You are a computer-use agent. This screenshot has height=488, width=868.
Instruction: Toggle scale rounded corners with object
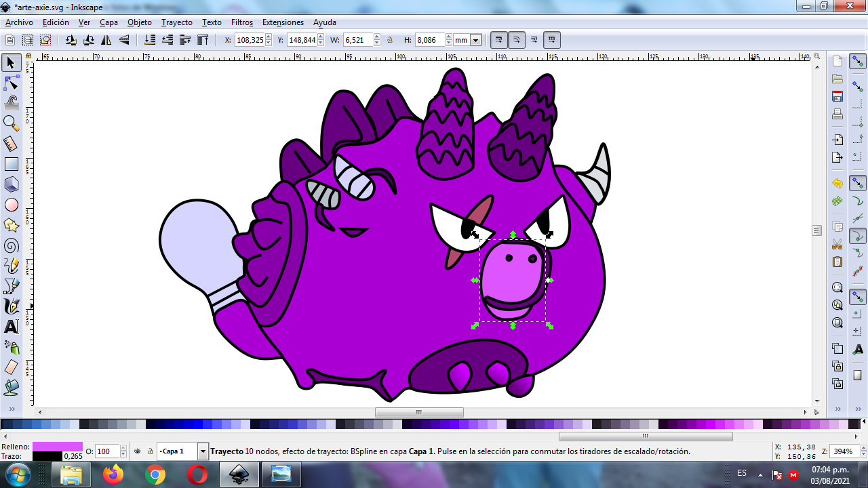click(x=516, y=40)
